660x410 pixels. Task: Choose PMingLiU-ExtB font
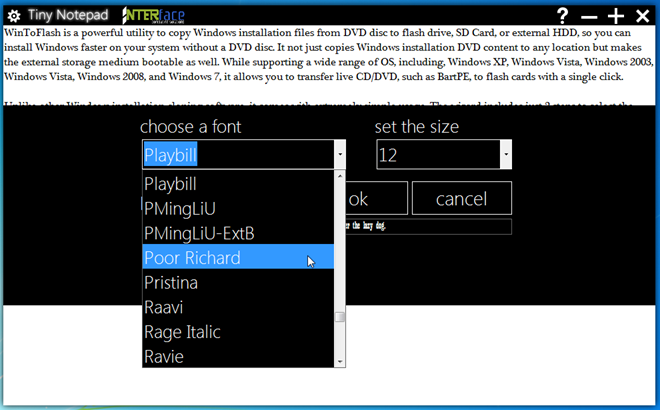point(238,233)
